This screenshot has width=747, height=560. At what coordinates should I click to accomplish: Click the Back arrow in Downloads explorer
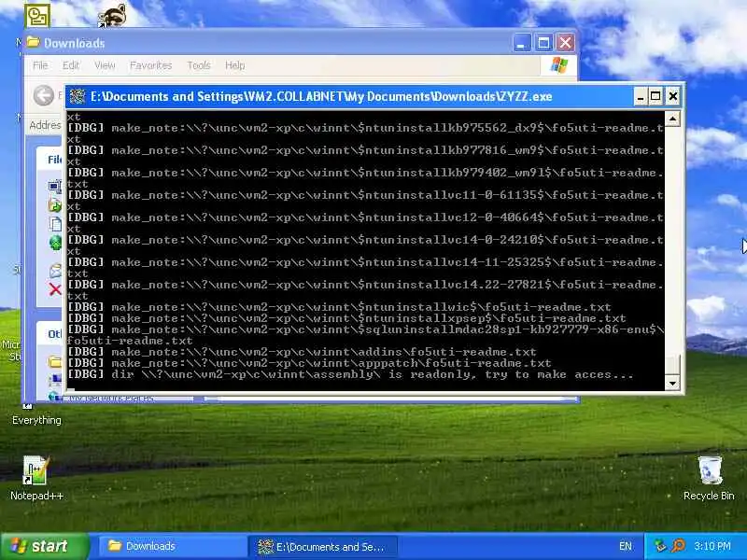click(x=43, y=95)
